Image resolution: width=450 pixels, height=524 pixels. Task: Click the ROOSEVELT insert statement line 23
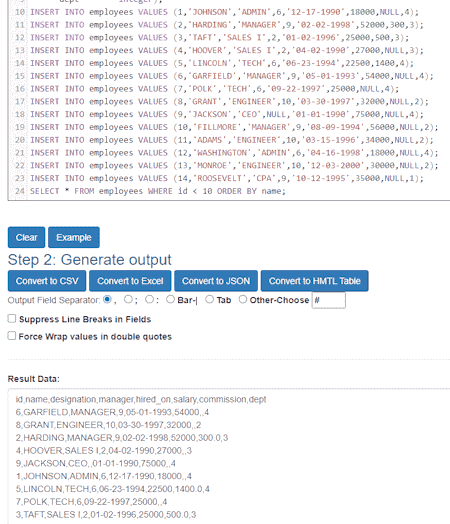[x=227, y=178]
